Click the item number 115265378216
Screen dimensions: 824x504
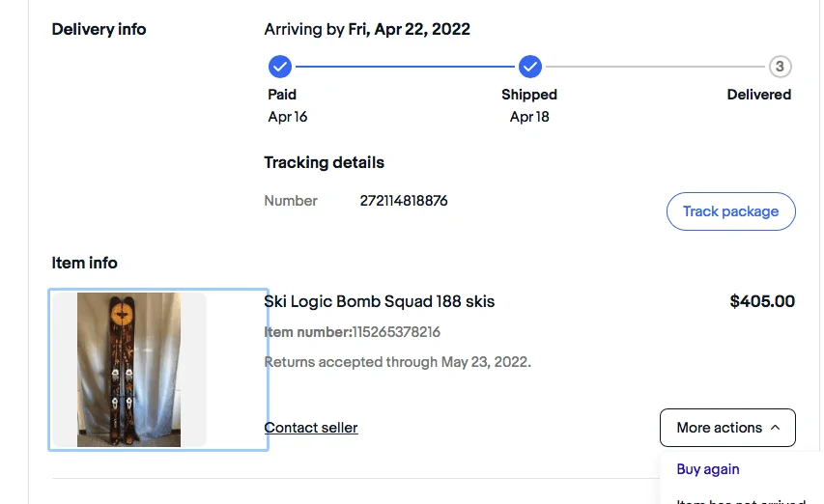396,332
